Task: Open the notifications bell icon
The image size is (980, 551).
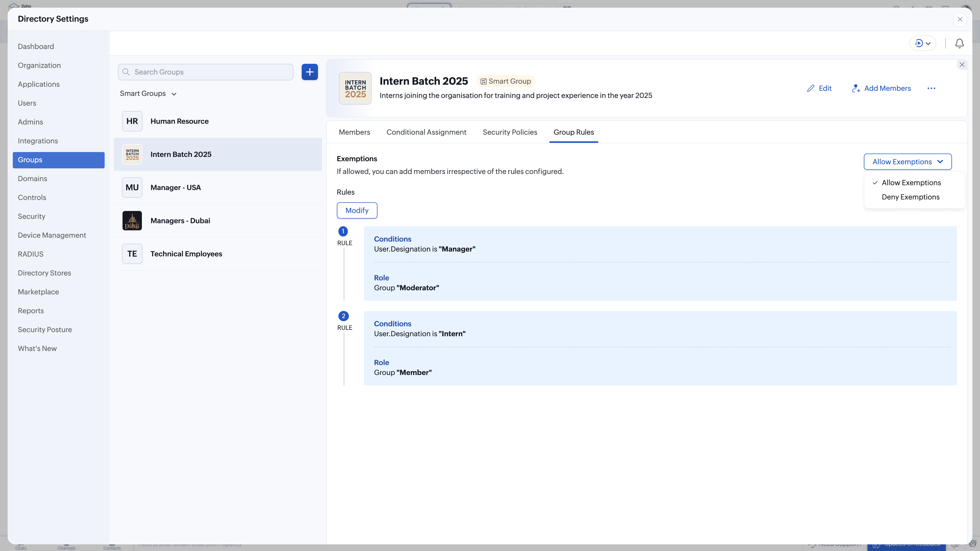Action: click(x=959, y=43)
